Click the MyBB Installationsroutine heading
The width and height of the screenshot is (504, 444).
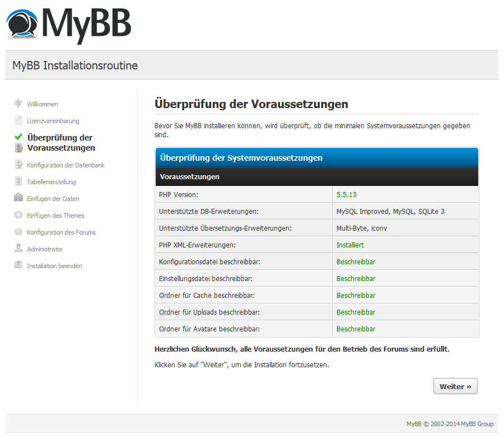pyautogui.click(x=75, y=66)
